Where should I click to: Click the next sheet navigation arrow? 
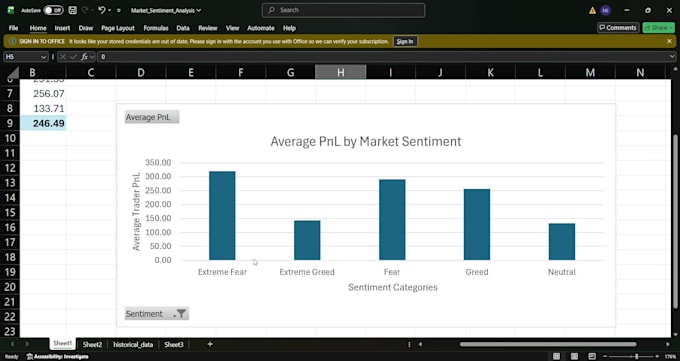26,344
